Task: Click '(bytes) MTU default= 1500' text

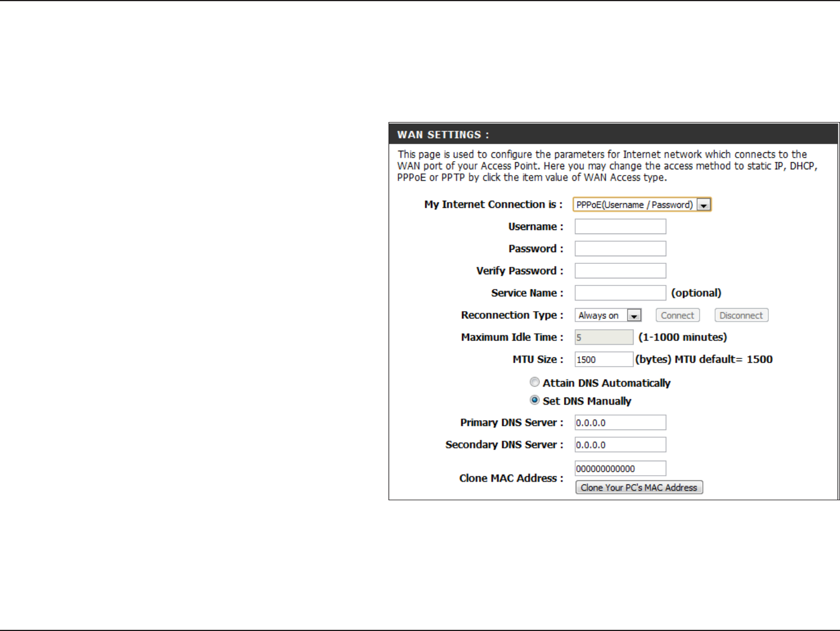Action: [x=704, y=360]
